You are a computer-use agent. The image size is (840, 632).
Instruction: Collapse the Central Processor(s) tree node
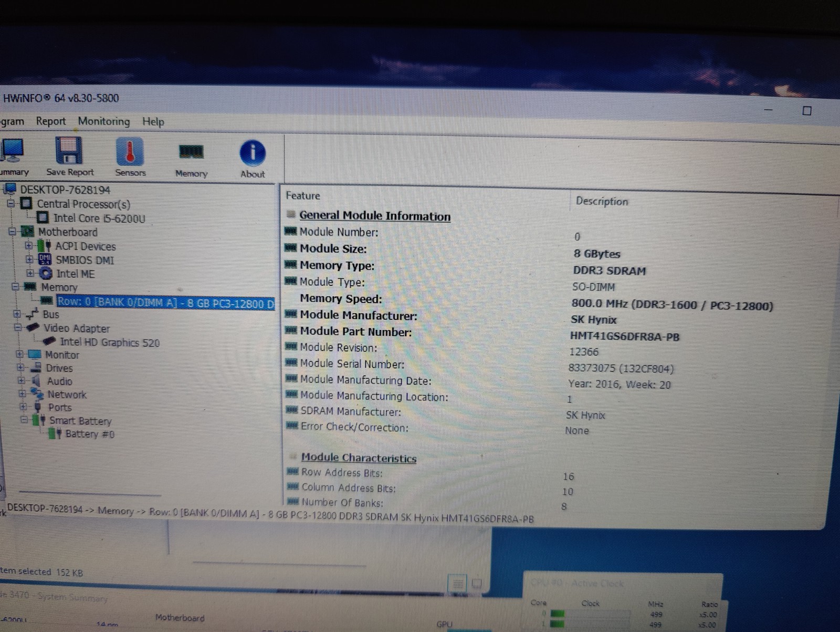11,203
